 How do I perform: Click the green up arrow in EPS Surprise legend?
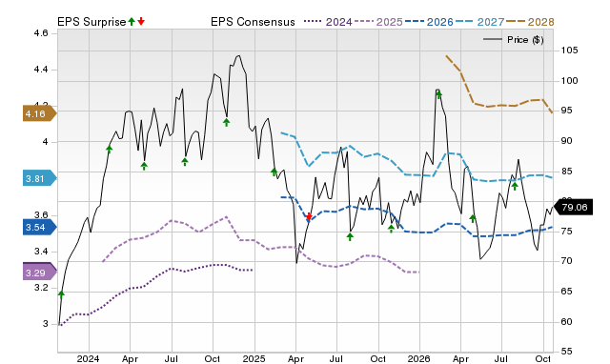pyautogui.click(x=132, y=22)
